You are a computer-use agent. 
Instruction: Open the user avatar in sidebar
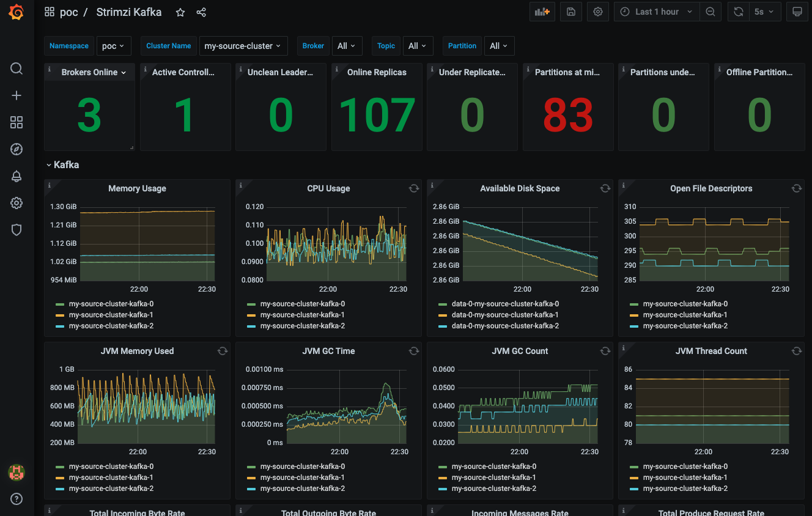pos(17,472)
